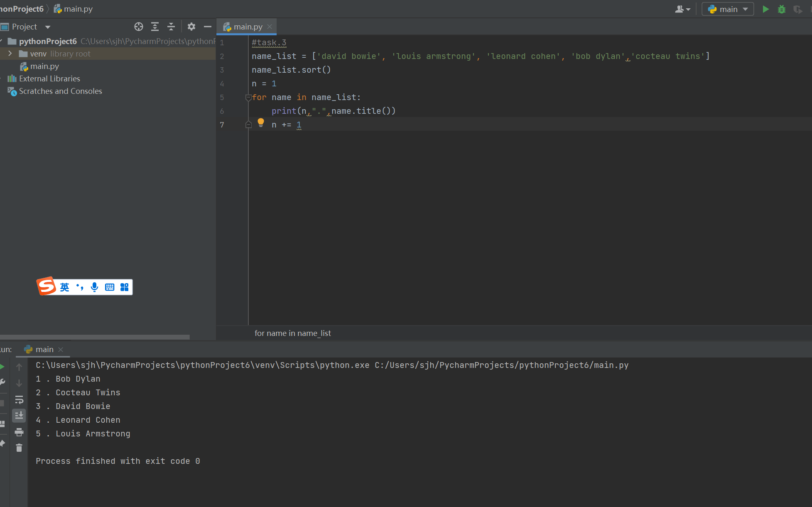Click the locate target icon in Project panel
The image size is (812, 507).
point(139,27)
